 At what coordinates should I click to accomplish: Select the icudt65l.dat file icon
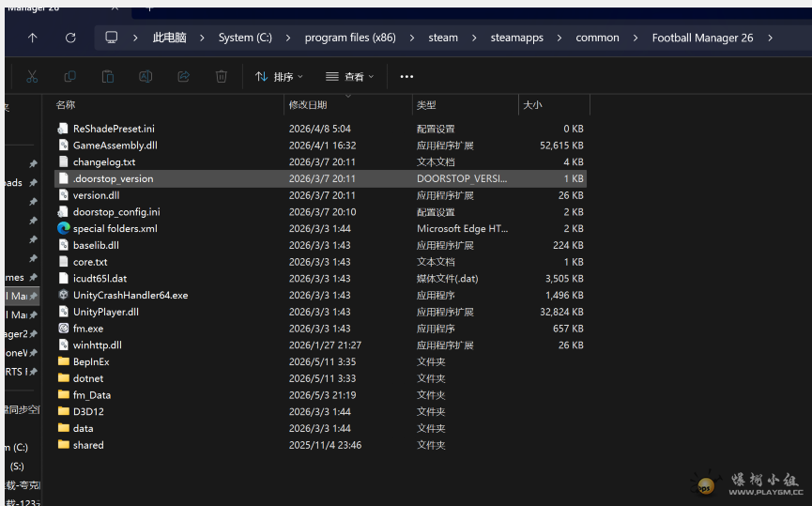click(63, 278)
